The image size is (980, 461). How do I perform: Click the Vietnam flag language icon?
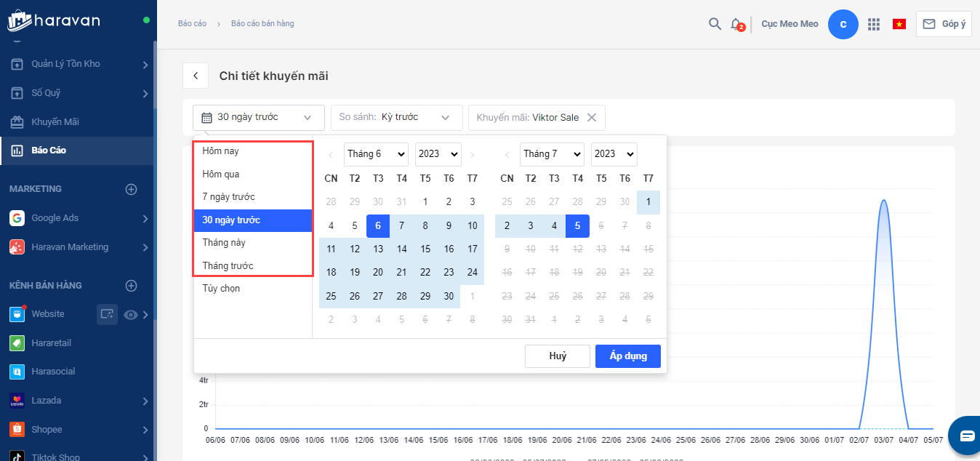899,24
